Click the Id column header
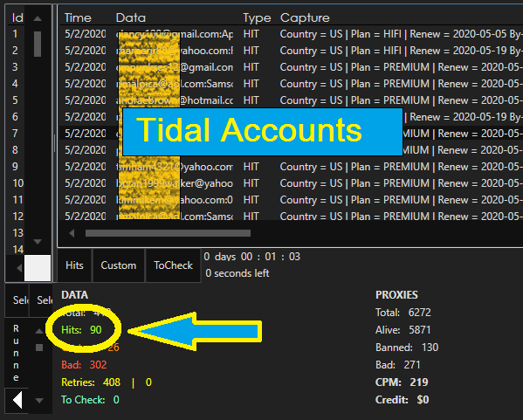Image resolution: width=523 pixels, height=420 pixels. (17, 17)
